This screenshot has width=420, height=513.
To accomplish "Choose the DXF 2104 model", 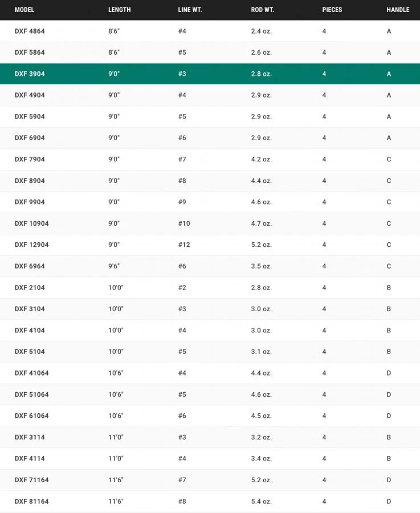I will [30, 288].
